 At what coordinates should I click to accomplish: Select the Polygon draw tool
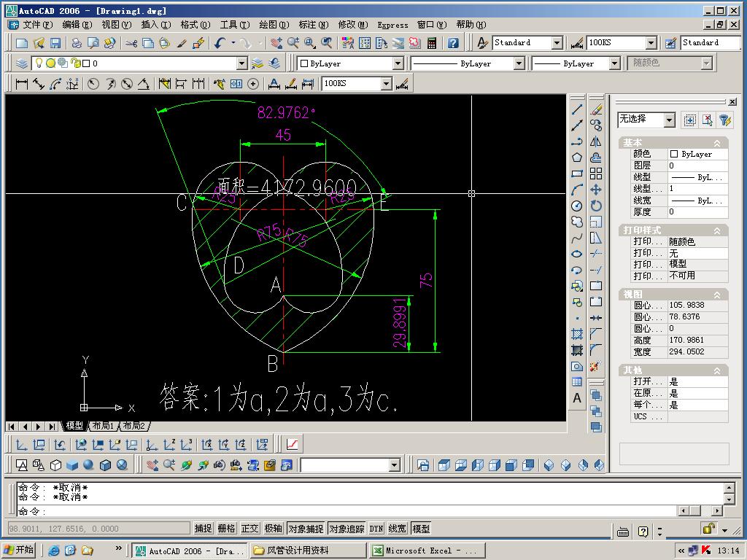click(577, 157)
